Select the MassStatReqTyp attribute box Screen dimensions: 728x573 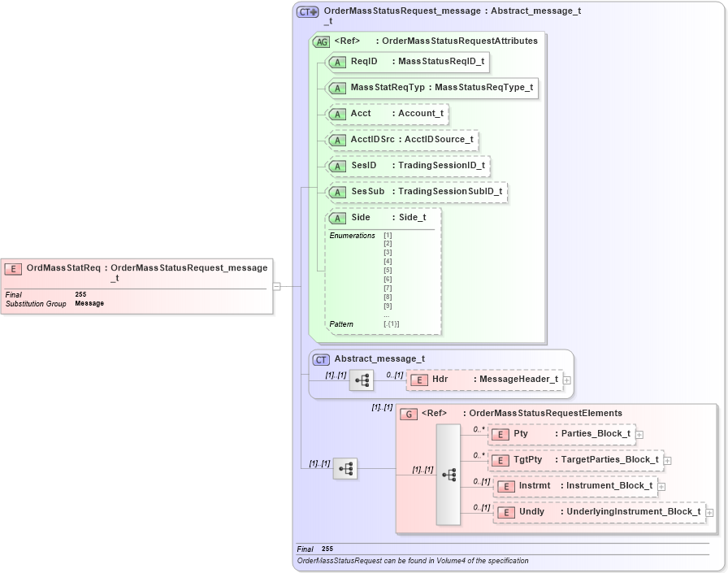432,88
